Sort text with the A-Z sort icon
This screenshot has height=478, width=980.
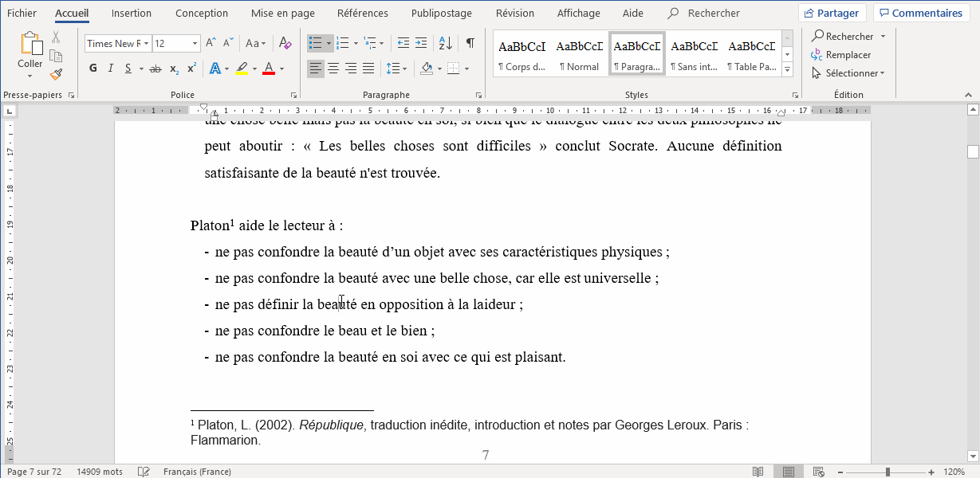[x=446, y=43]
